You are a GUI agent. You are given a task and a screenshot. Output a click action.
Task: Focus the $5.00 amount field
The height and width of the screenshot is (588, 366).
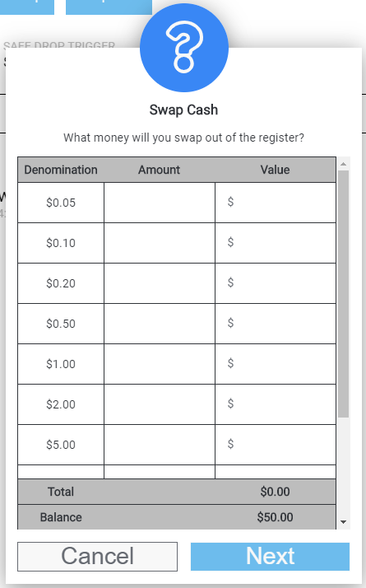click(160, 445)
